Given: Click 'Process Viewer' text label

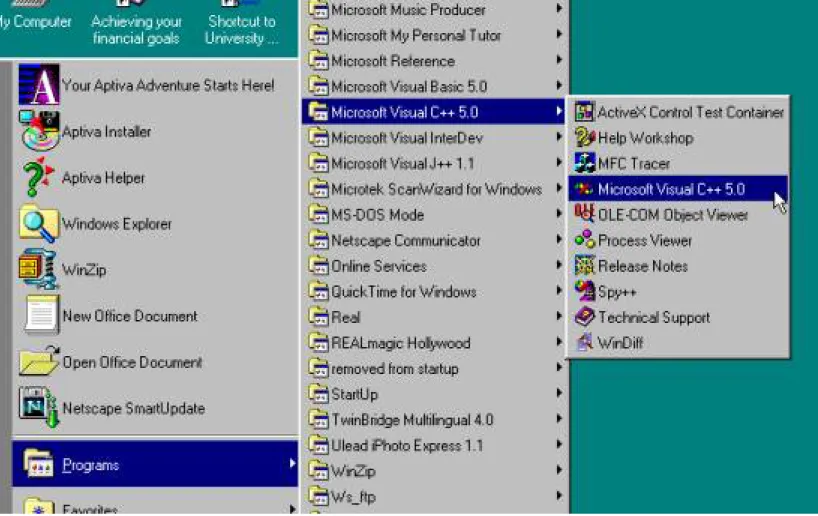Looking at the screenshot, I should click(645, 241).
